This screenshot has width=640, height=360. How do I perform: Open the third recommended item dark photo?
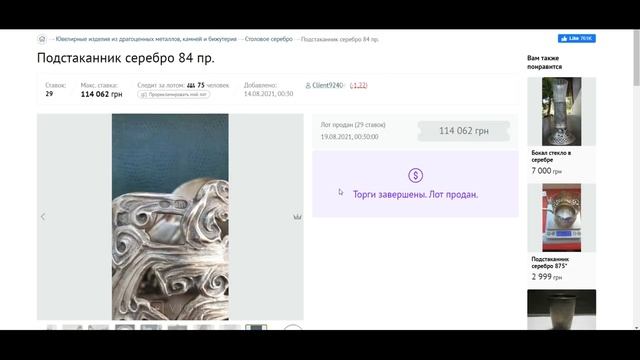(x=561, y=309)
